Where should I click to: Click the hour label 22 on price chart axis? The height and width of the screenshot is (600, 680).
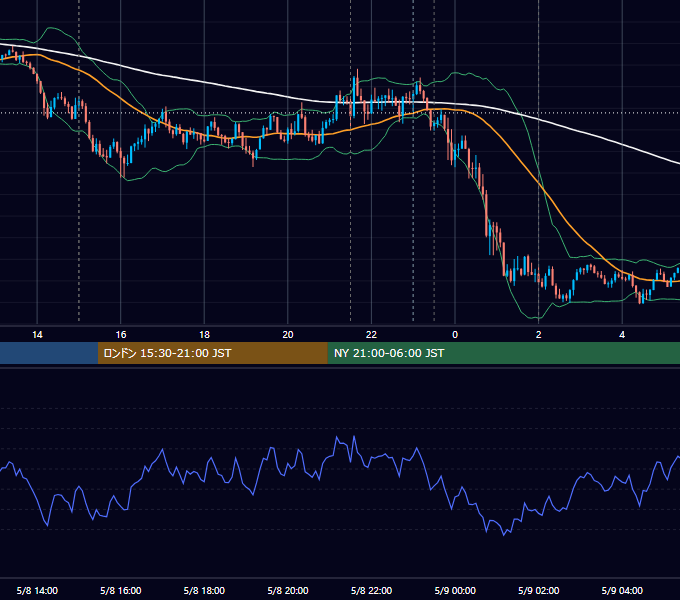(x=371, y=335)
